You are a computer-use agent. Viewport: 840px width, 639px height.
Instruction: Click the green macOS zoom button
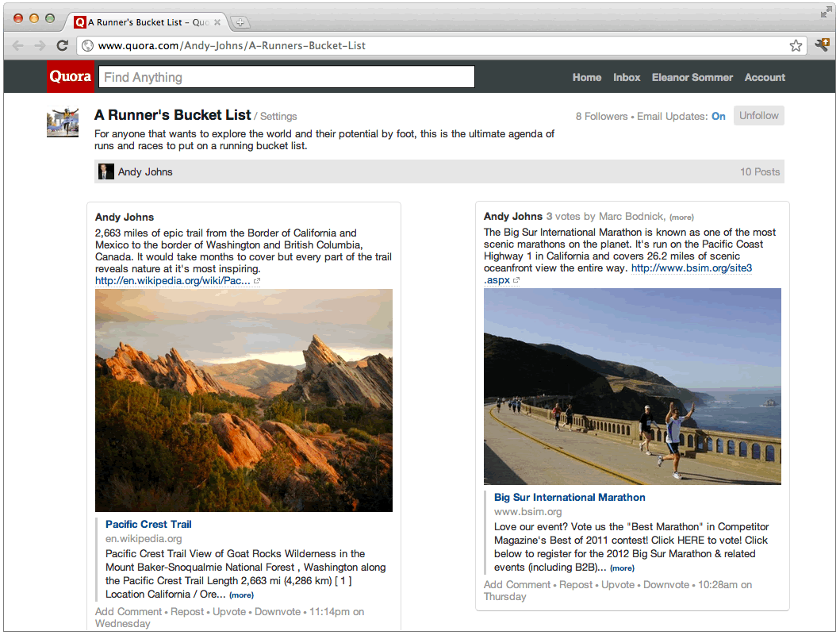point(50,18)
